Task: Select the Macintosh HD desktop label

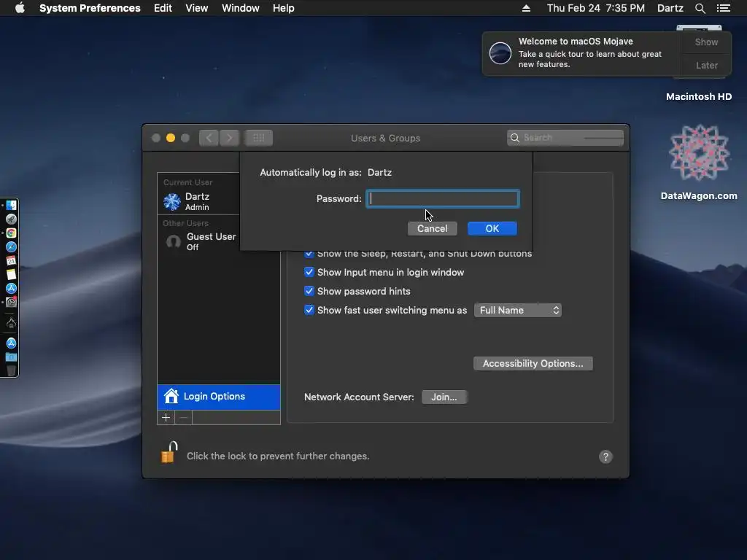Action: [x=699, y=97]
